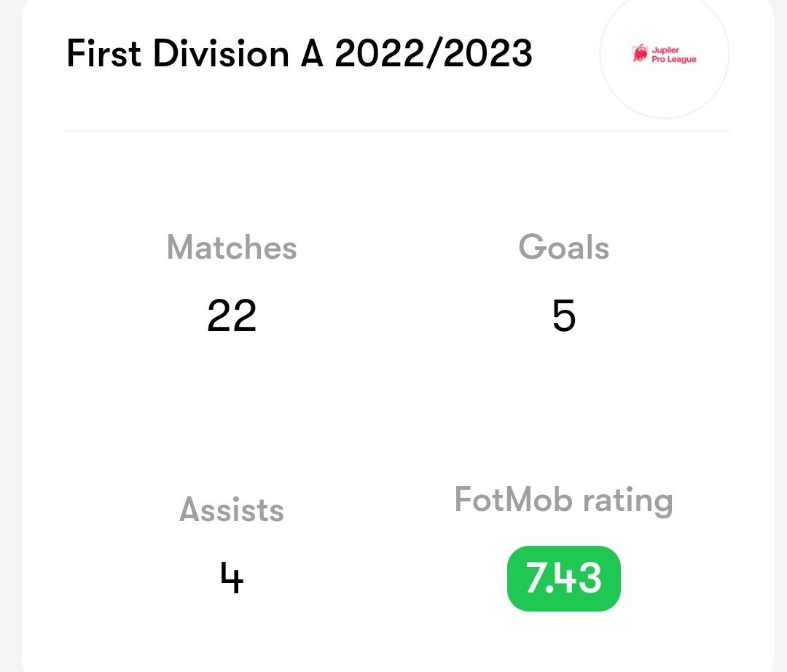Select the green 7.43 rating badge
The image size is (787, 672).
pos(563,578)
